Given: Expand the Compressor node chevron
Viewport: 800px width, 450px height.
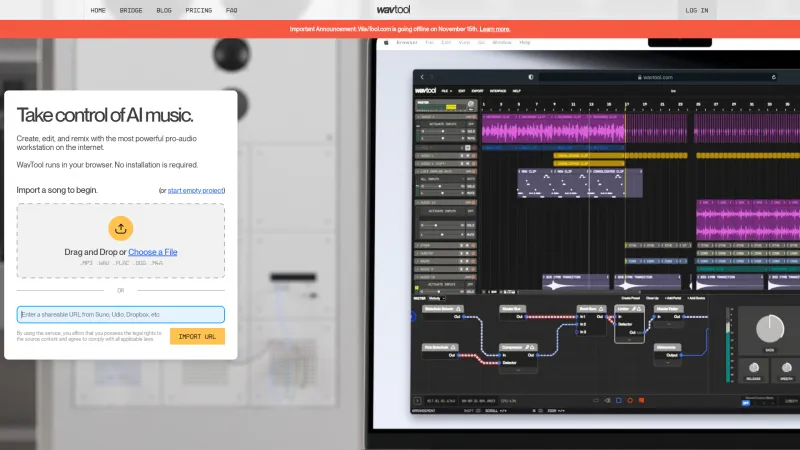Looking at the screenshot, I should point(518,370).
